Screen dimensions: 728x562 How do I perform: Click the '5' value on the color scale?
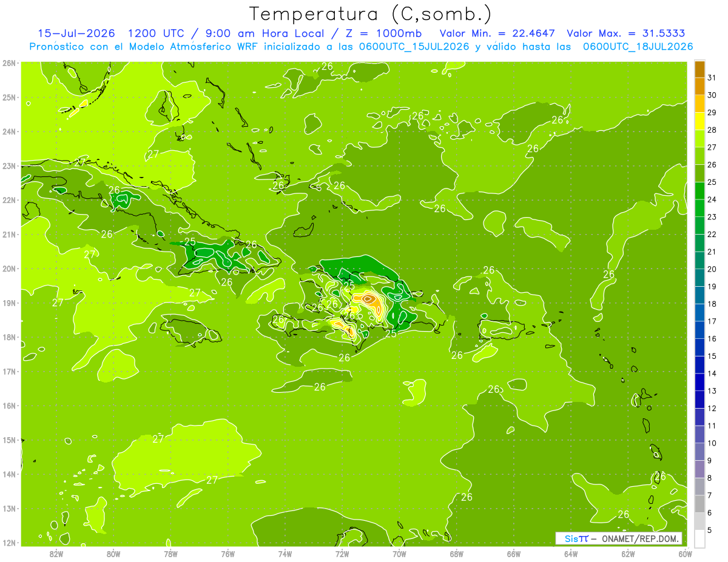[x=710, y=530]
